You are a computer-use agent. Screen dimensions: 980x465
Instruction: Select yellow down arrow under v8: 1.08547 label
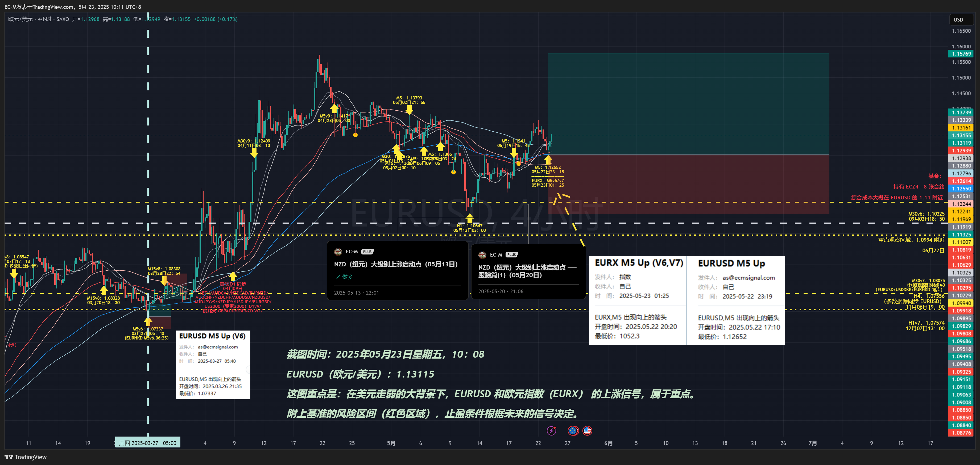tap(14, 273)
